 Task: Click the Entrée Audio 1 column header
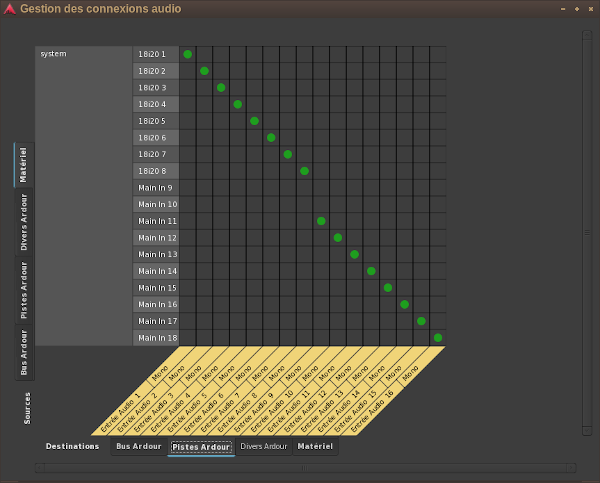120,413
